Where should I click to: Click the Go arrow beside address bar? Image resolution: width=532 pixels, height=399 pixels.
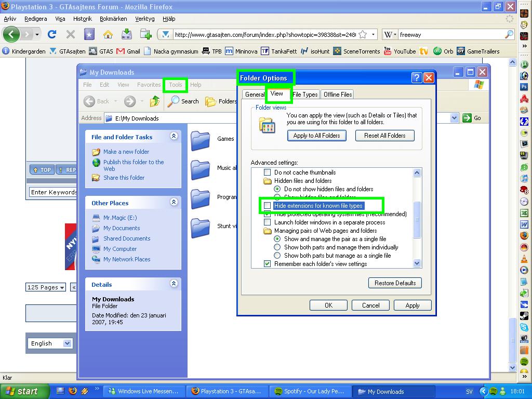467,118
